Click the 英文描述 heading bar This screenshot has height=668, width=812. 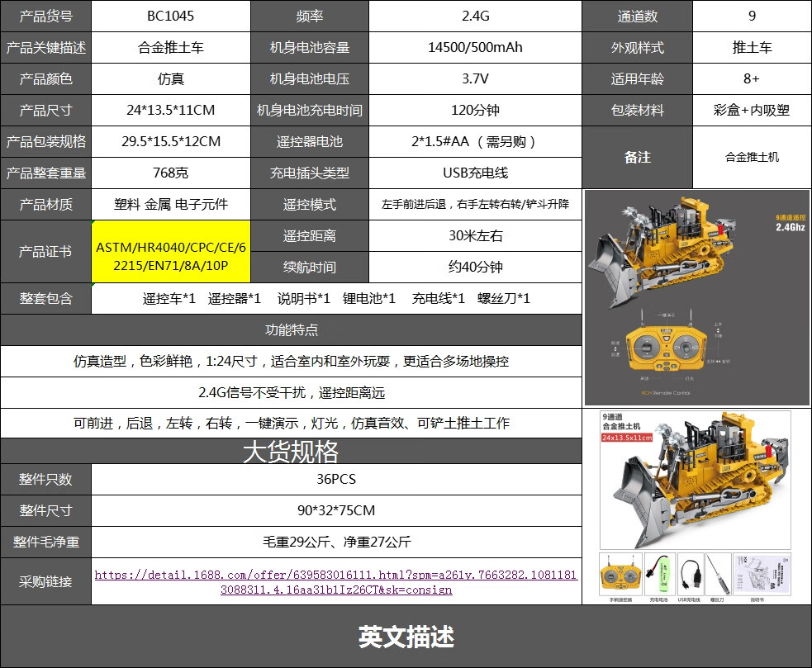[x=406, y=637]
